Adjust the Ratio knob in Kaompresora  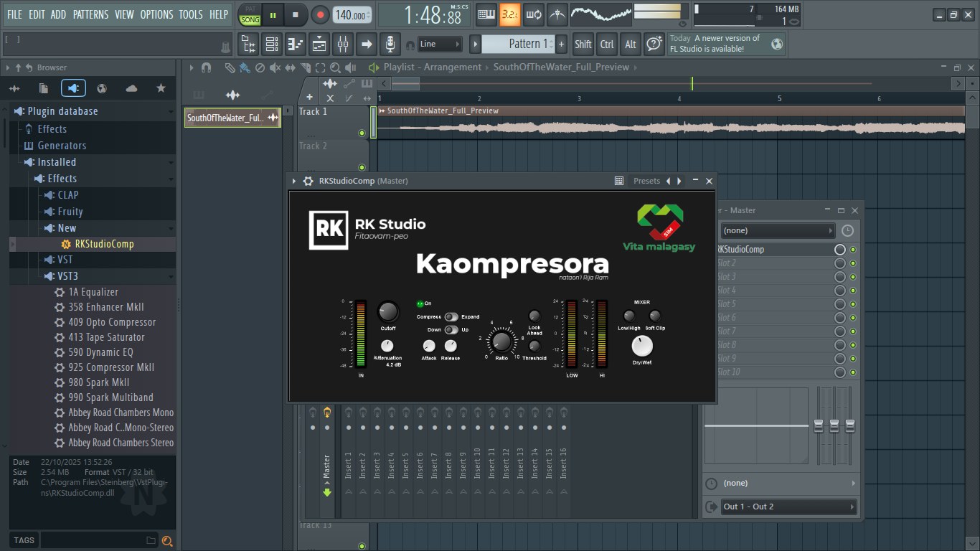tap(502, 342)
